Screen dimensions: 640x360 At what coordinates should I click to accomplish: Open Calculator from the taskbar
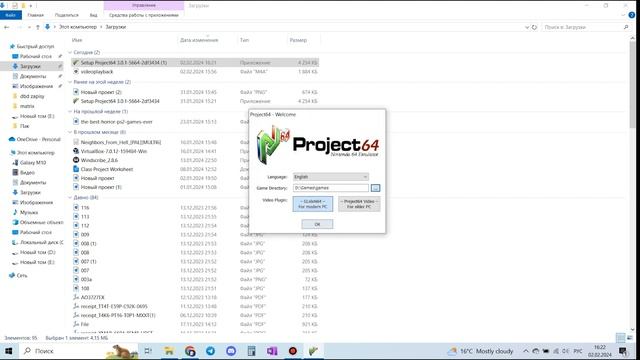[251, 351]
